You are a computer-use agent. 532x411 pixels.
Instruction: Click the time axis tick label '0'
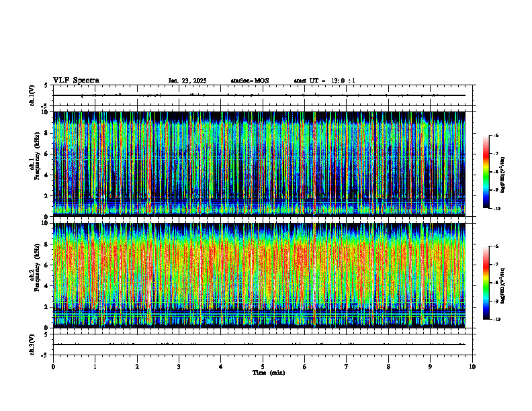[53, 367]
